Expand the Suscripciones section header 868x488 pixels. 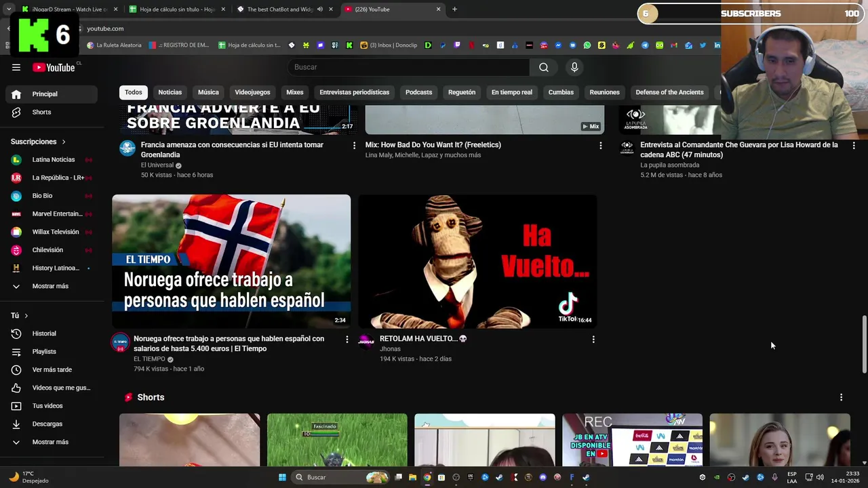(x=39, y=142)
